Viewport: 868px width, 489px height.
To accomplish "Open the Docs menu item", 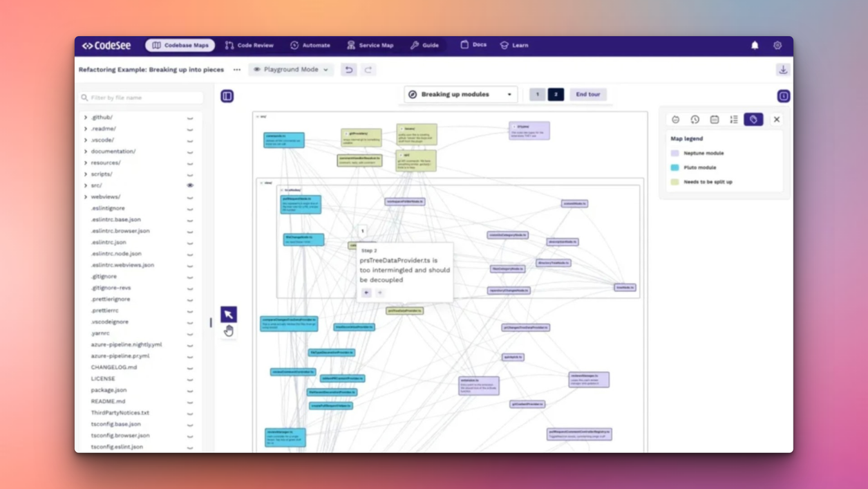I will [473, 44].
